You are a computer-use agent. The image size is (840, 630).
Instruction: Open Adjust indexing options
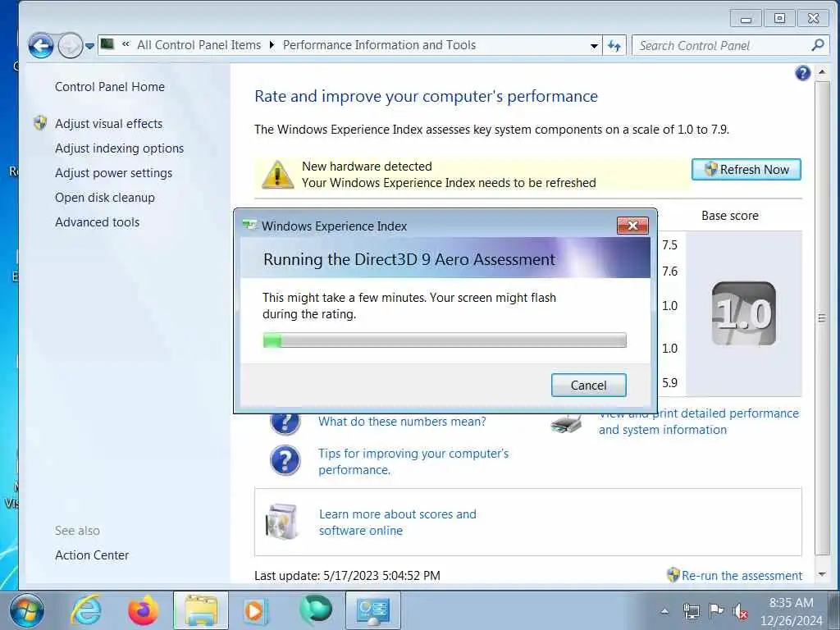(120, 148)
